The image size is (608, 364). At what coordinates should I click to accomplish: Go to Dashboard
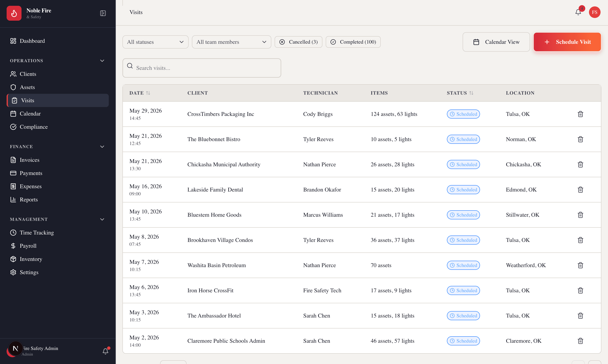[x=57, y=41]
